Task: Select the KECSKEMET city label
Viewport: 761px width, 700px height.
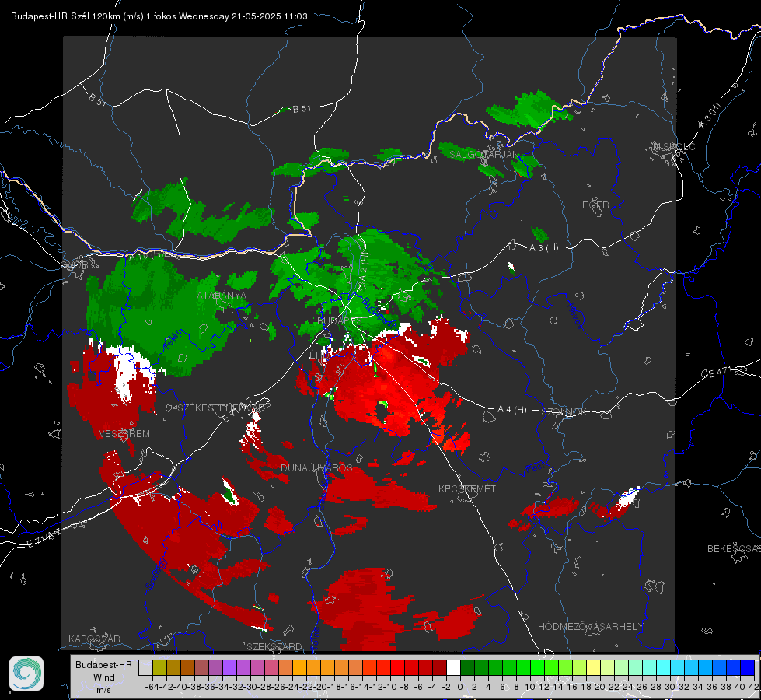Action: tap(467, 489)
